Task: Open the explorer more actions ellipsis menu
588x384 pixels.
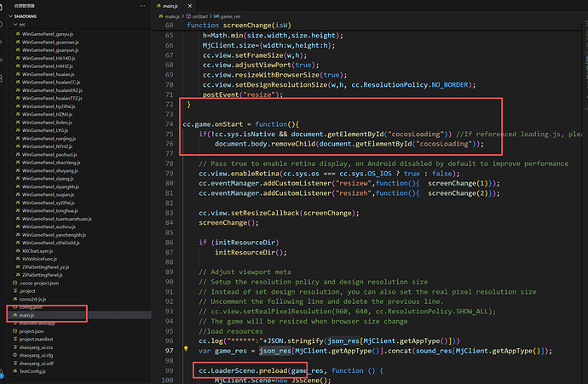Action: 142,6
